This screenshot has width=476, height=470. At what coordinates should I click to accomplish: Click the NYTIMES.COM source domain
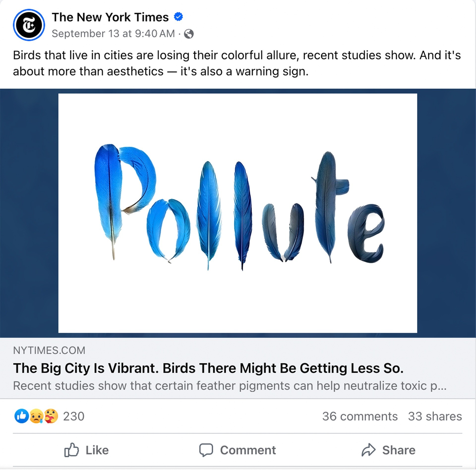point(49,350)
